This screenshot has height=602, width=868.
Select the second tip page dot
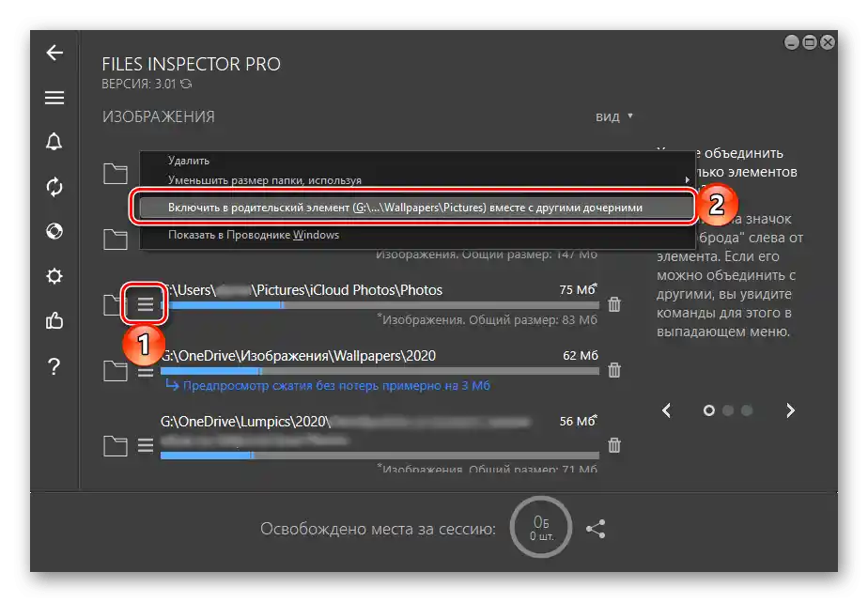tap(729, 410)
